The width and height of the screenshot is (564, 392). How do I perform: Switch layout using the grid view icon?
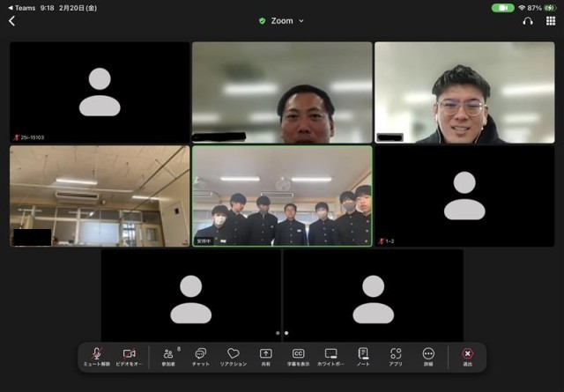tap(551, 21)
